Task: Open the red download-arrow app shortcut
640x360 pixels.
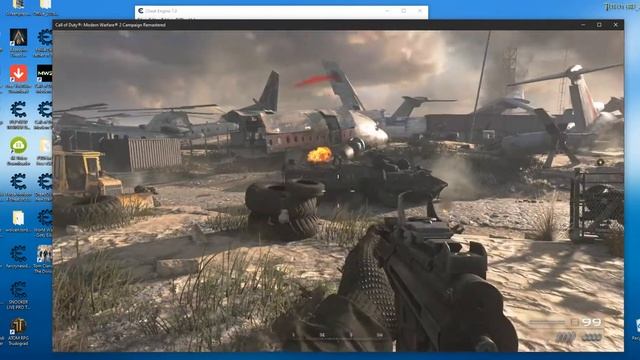Action: coord(18,78)
